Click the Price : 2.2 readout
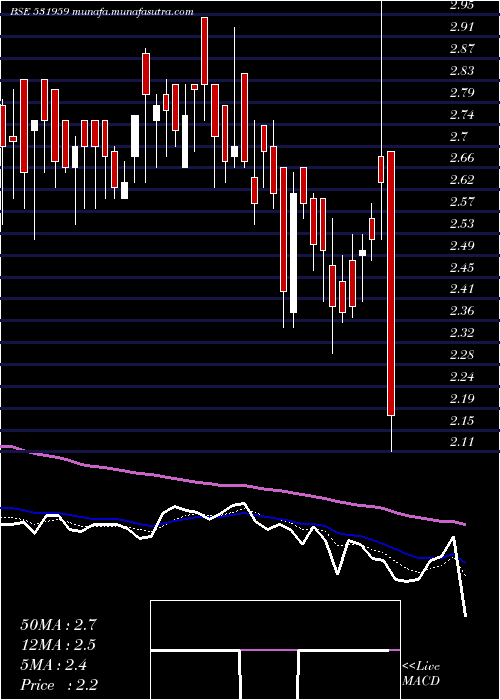 point(59,685)
